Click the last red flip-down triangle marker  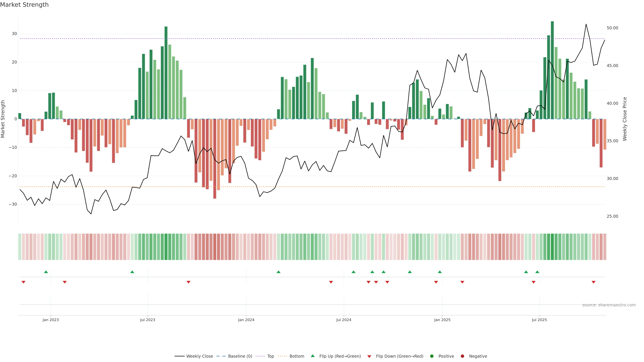pos(594,282)
